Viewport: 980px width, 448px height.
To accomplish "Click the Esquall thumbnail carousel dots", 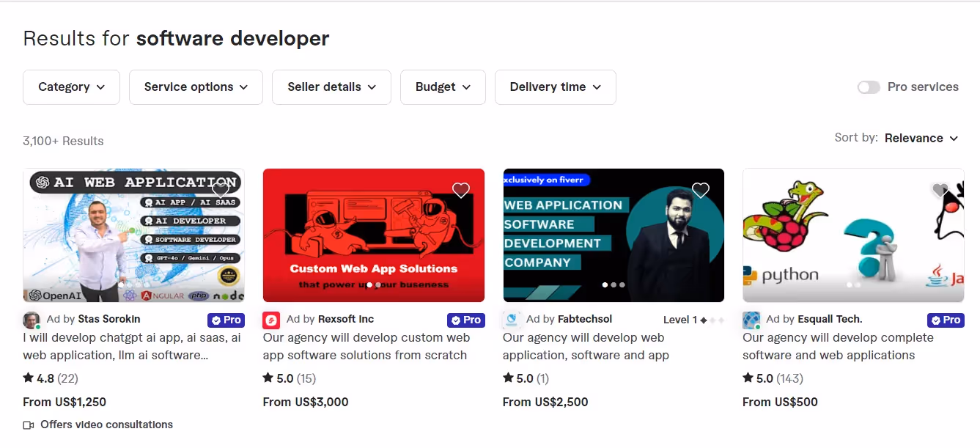I will point(853,284).
